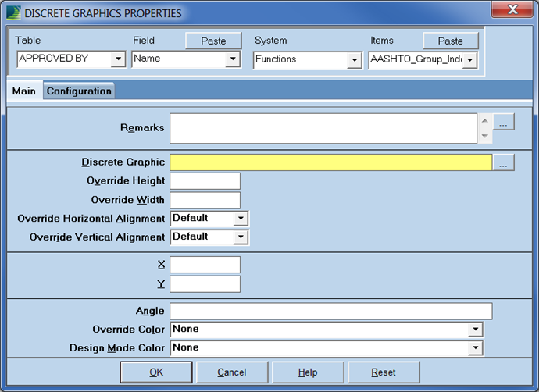Click the Help button
The width and height of the screenshot is (539, 392).
pos(308,372)
